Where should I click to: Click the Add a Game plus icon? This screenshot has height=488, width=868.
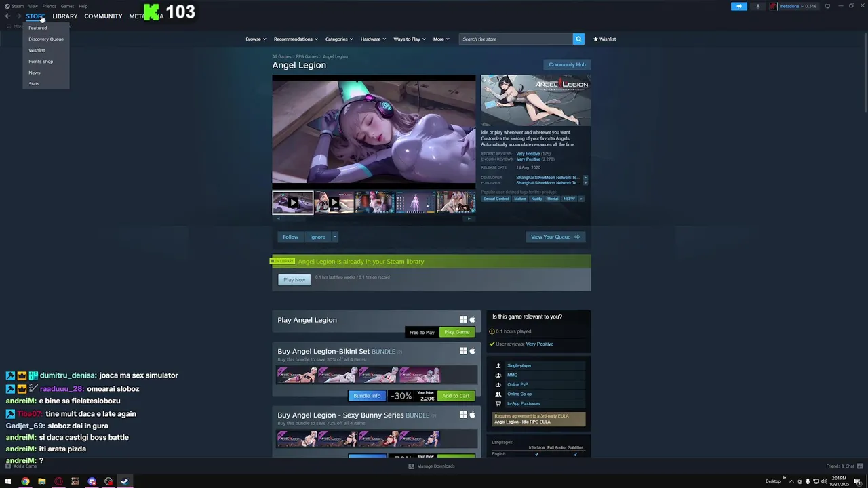8,466
